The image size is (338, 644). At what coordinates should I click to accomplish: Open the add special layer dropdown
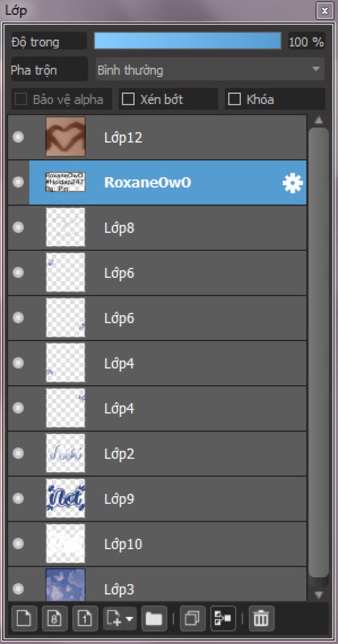[x=119, y=618]
